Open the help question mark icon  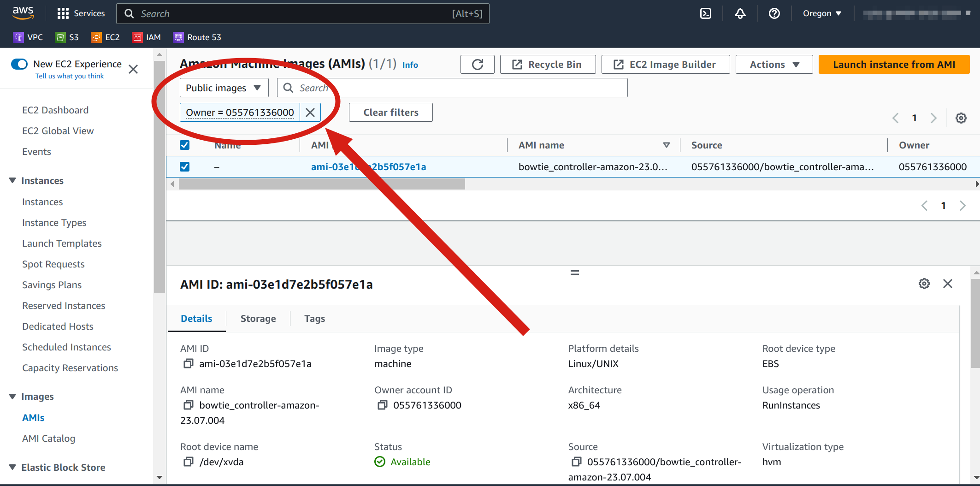774,13
